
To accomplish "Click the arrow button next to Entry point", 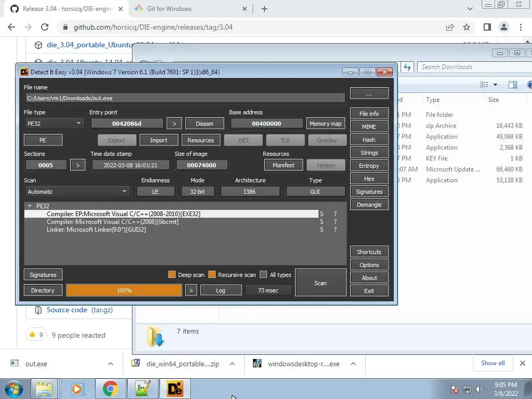I will 175,124.
